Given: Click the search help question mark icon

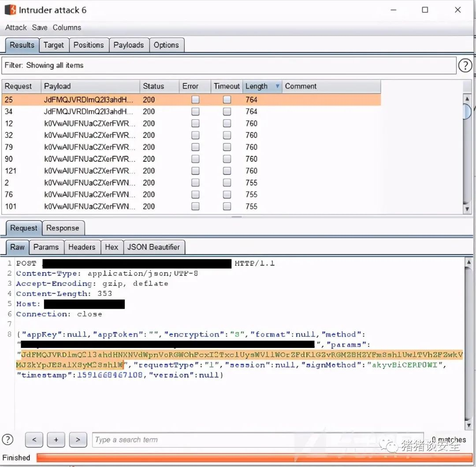Looking at the screenshot, I should tap(7, 439).
